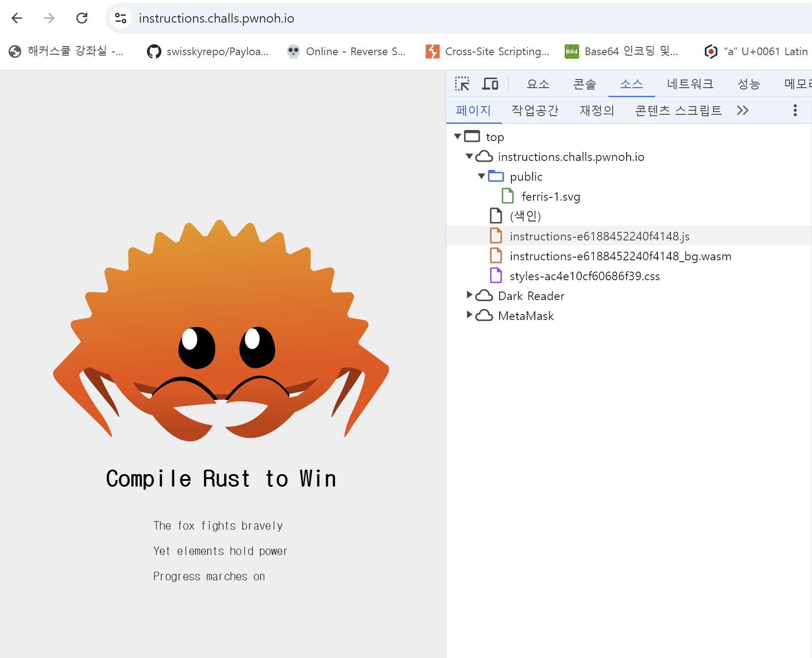Image resolution: width=812 pixels, height=658 pixels.
Task: Open site information icon in address bar
Action: pyautogui.click(x=120, y=18)
